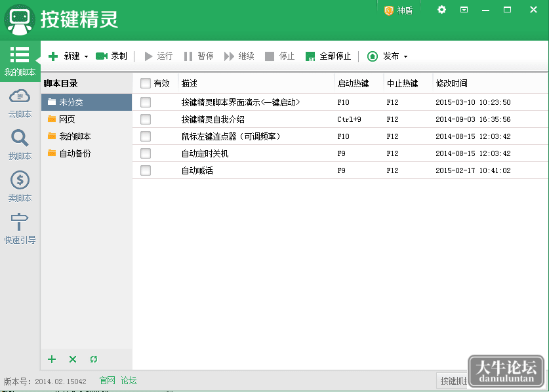Check the 自动喊话 script checkbox

(146, 170)
